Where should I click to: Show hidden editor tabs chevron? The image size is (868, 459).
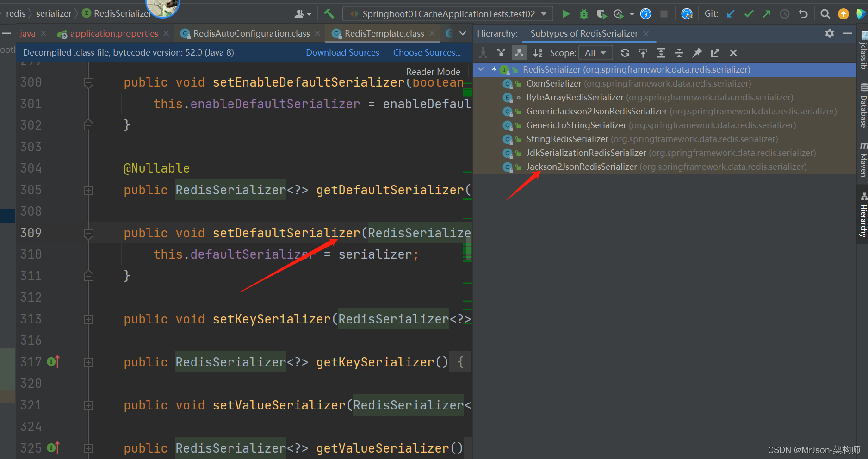[463, 33]
